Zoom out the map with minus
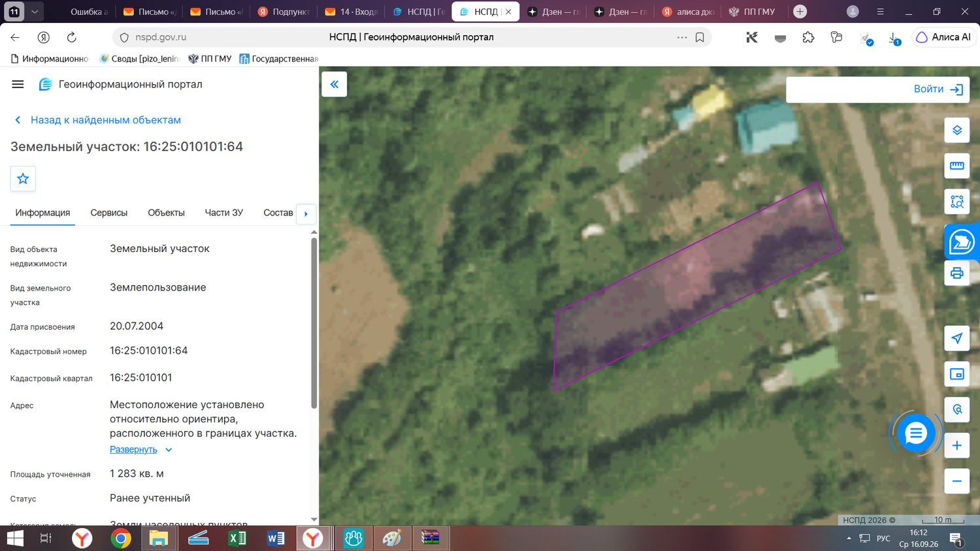980x551 pixels. pos(956,481)
